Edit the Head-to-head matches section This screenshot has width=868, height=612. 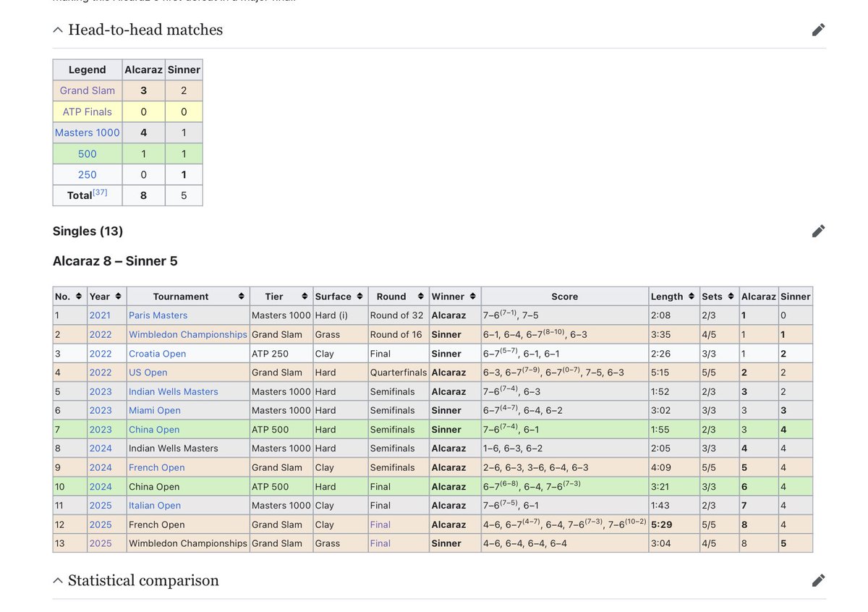pyautogui.click(x=818, y=30)
